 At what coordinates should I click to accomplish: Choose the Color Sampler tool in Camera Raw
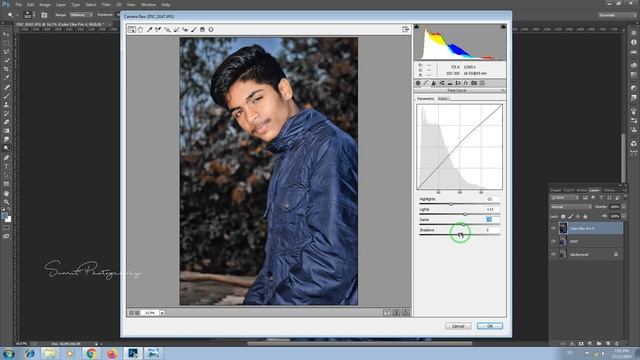(158, 29)
